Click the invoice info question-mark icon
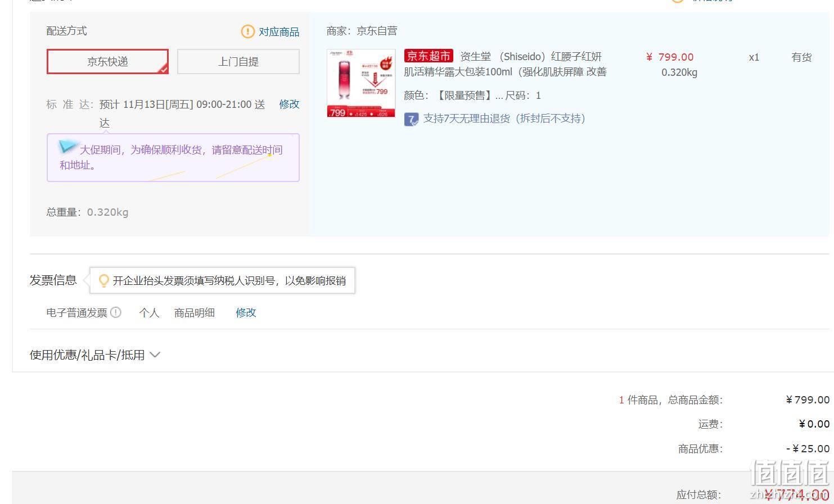This screenshot has height=504, width=834. 116,312
